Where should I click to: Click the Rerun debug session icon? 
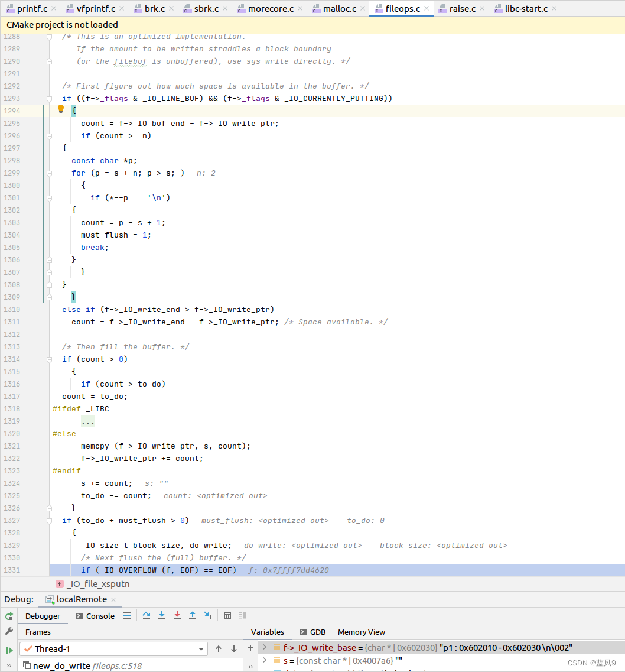point(8,616)
